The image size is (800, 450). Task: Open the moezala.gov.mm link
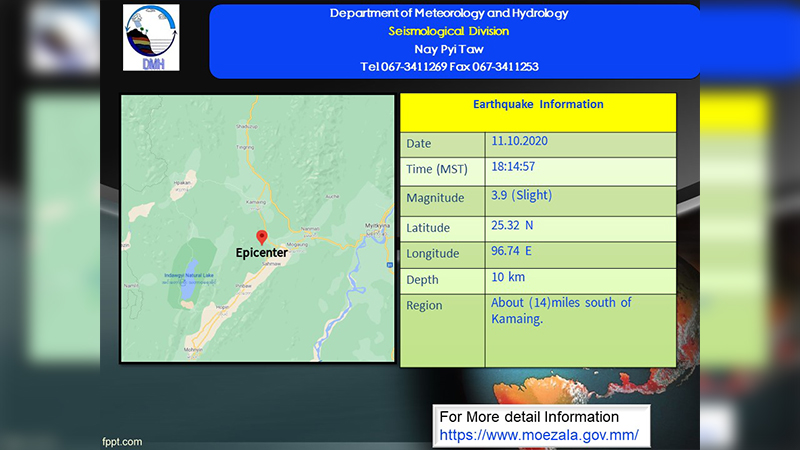539,435
